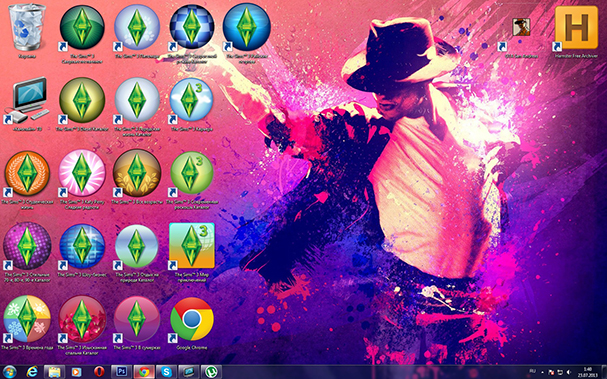
Task: Open the network tray icon
Action: pos(560,372)
